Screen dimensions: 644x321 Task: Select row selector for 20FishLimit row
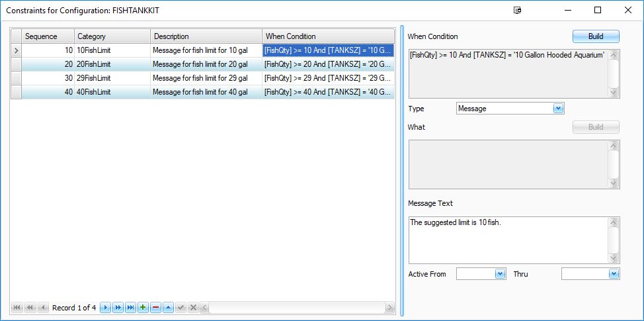(16, 64)
